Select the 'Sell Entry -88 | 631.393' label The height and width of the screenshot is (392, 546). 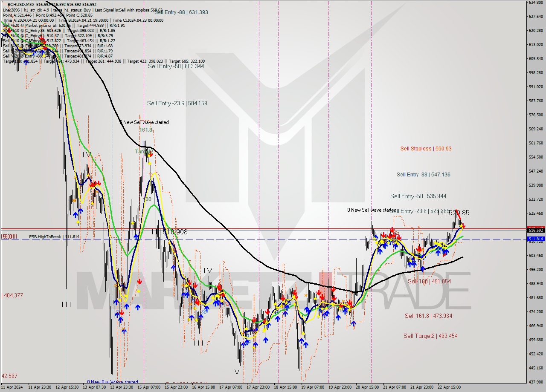181,12
